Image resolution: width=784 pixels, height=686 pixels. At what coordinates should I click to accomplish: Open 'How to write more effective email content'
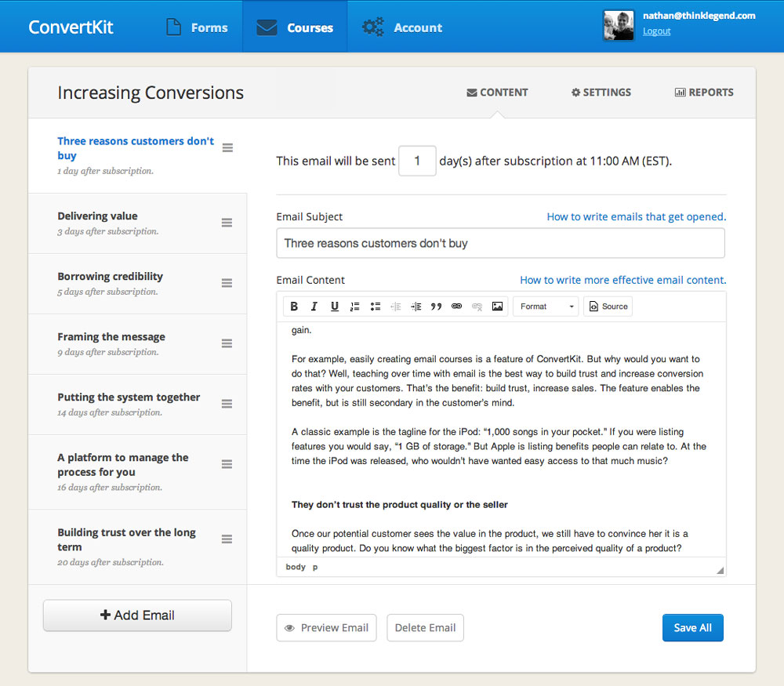pyautogui.click(x=623, y=280)
